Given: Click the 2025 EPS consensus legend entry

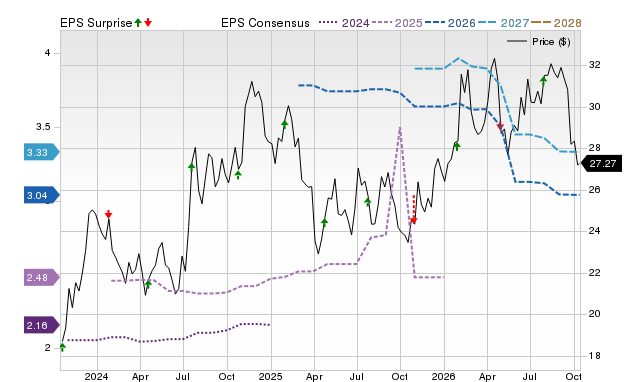Looking at the screenshot, I should pyautogui.click(x=397, y=23).
